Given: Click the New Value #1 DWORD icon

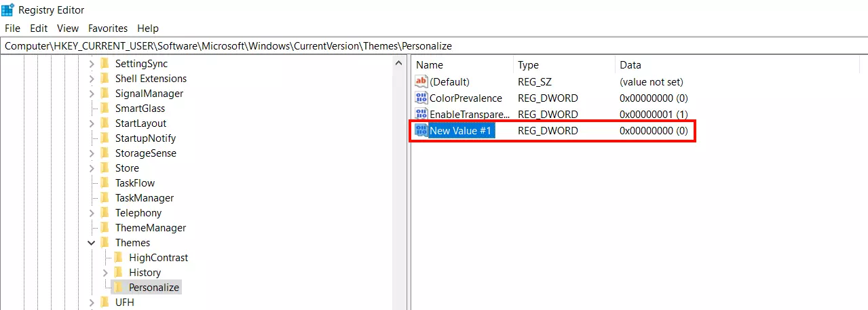Looking at the screenshot, I should pyautogui.click(x=421, y=131).
